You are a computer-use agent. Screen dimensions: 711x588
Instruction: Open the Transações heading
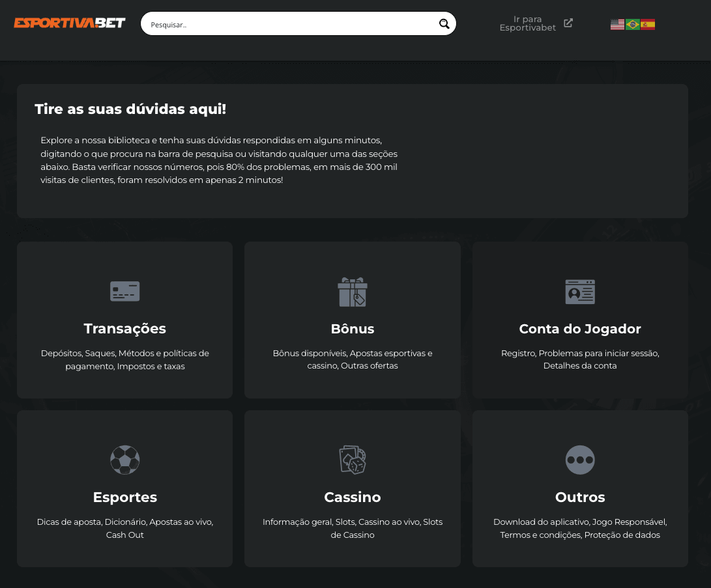coord(124,328)
